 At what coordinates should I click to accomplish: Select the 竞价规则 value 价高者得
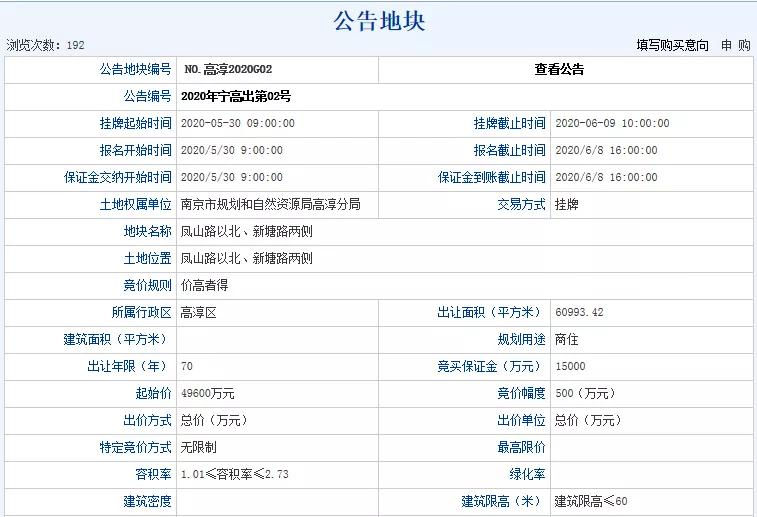[x=204, y=286]
